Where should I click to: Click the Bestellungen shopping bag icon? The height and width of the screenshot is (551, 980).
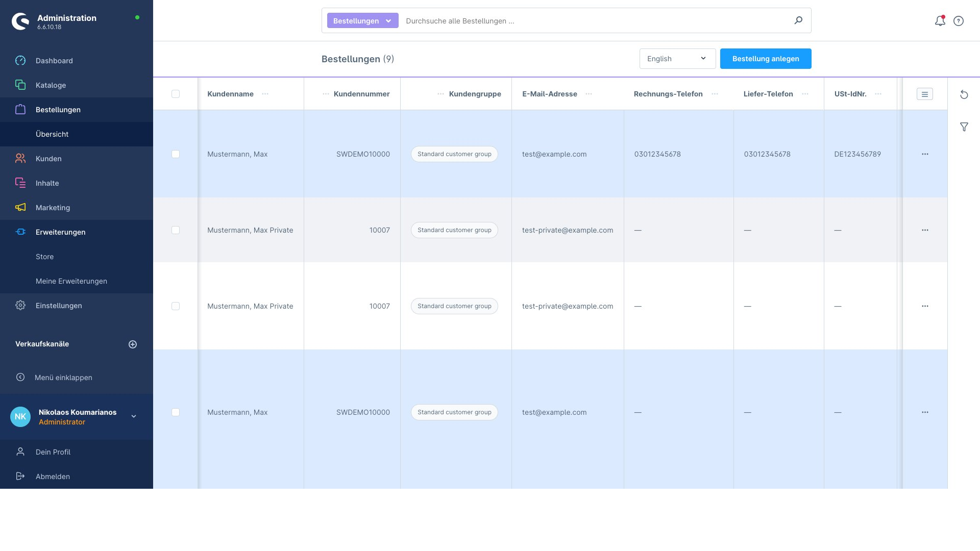20,110
